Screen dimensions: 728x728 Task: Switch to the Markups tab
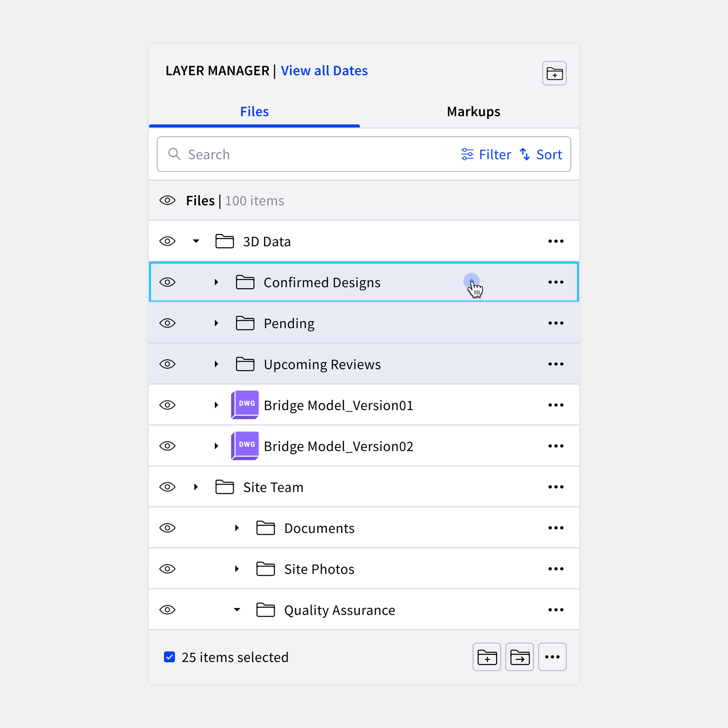click(x=473, y=111)
